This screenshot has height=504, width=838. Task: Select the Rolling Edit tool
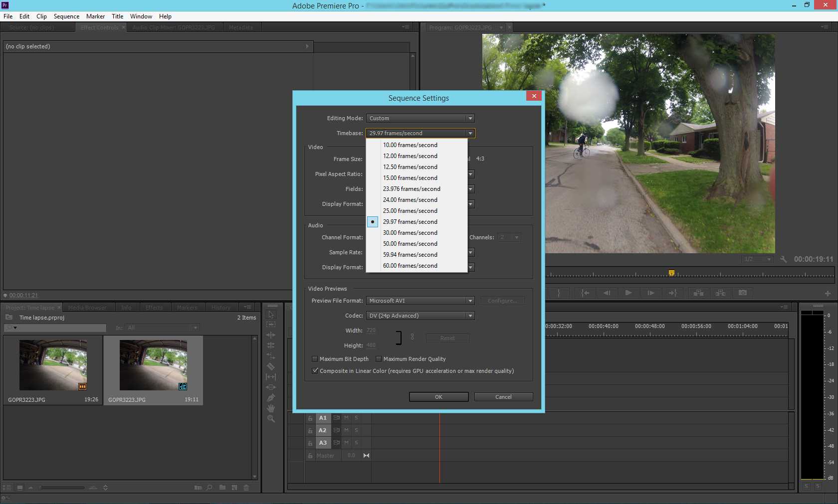coord(271,345)
